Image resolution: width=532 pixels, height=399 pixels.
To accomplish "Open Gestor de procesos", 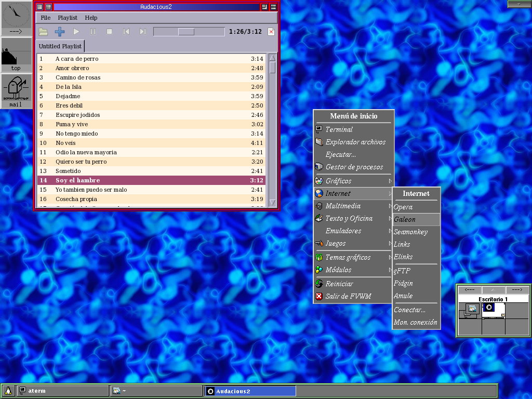I will (353, 167).
